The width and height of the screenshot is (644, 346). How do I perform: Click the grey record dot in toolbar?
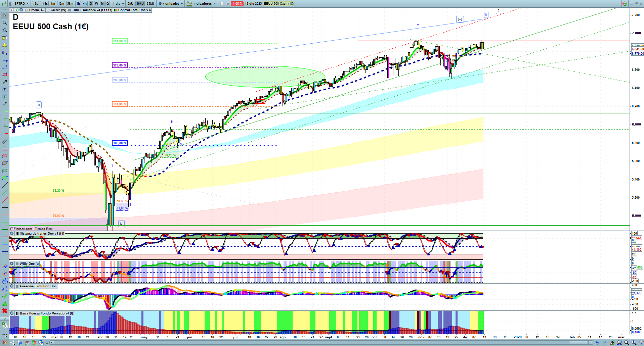coord(228,4)
